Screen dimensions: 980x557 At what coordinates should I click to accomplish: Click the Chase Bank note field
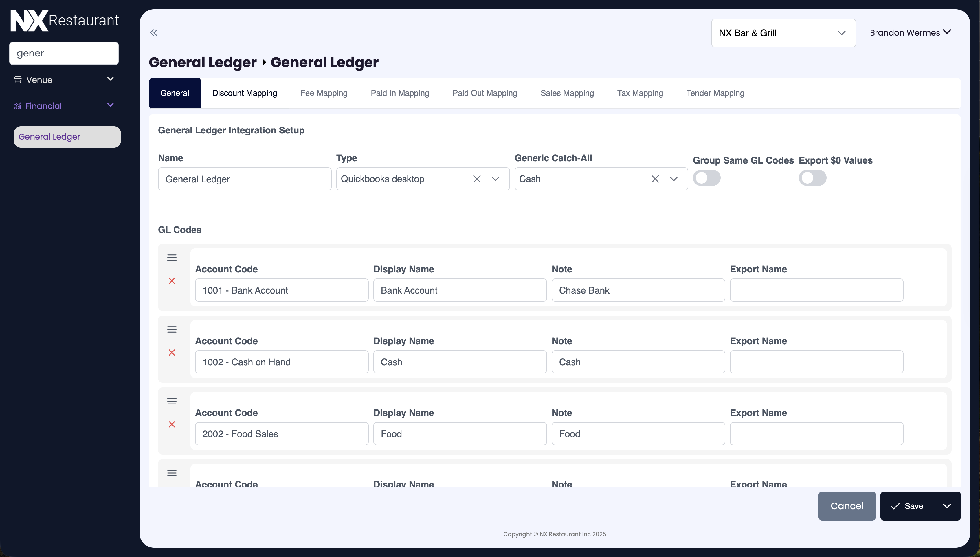tap(638, 290)
